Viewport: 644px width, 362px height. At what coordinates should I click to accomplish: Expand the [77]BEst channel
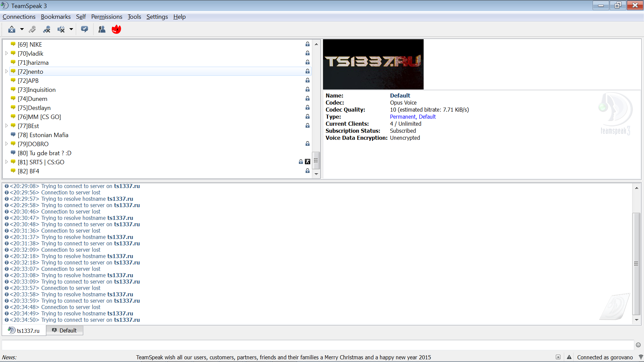click(6, 126)
